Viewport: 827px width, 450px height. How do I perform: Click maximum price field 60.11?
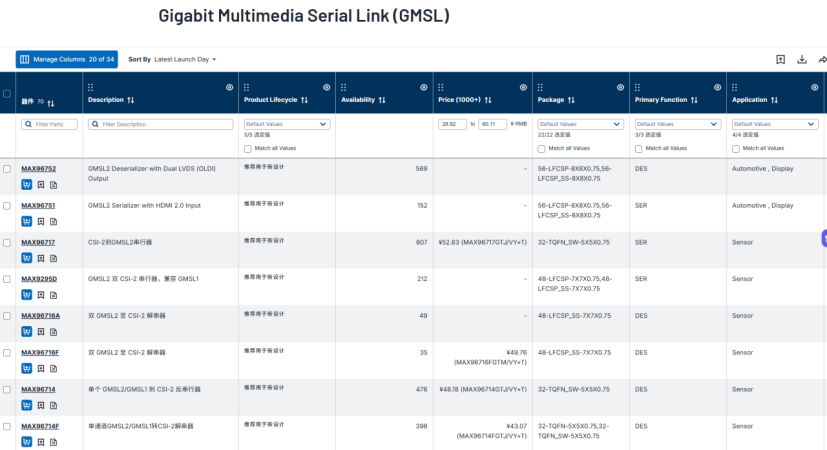[x=492, y=124]
